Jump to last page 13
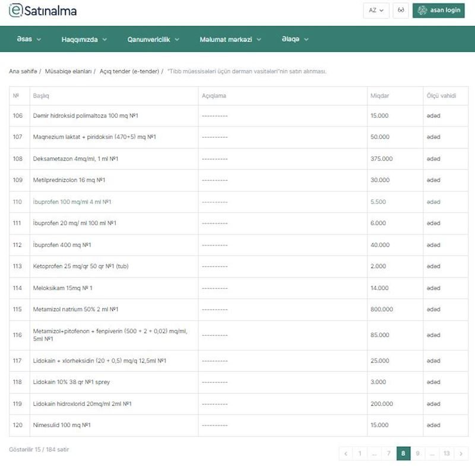 [x=446, y=453]
